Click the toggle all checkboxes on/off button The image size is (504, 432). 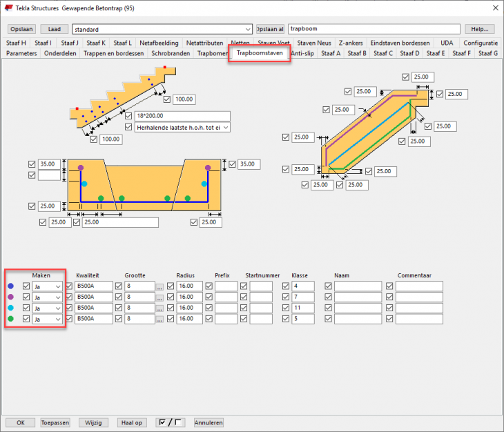coord(171,422)
